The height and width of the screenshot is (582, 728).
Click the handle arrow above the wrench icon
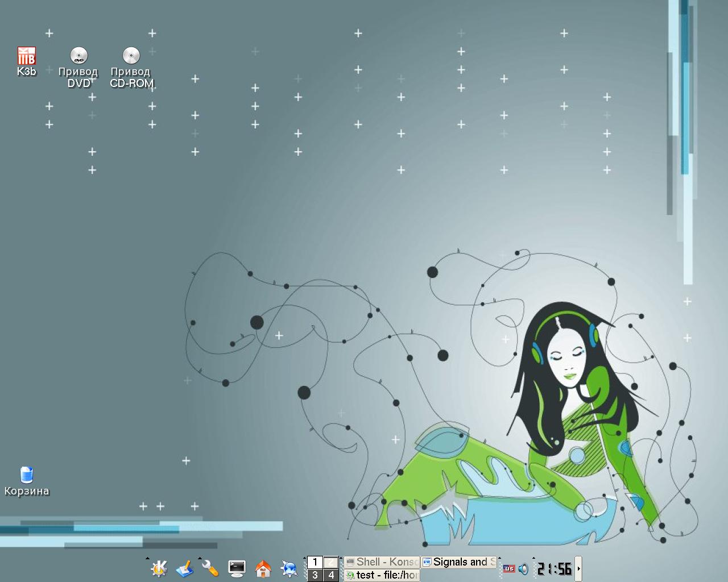tap(200, 559)
